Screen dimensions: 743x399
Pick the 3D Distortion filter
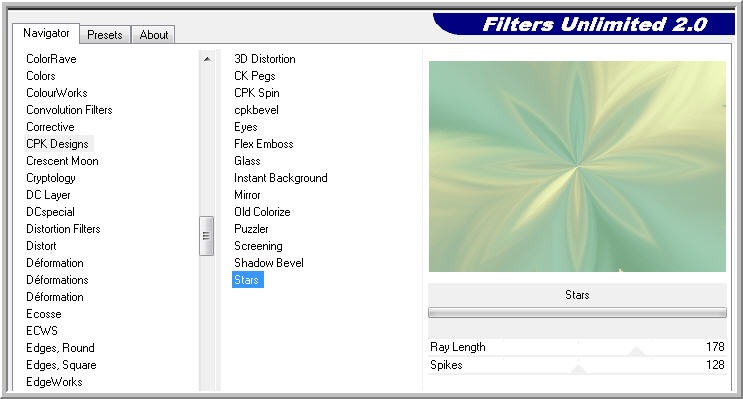[265, 59]
